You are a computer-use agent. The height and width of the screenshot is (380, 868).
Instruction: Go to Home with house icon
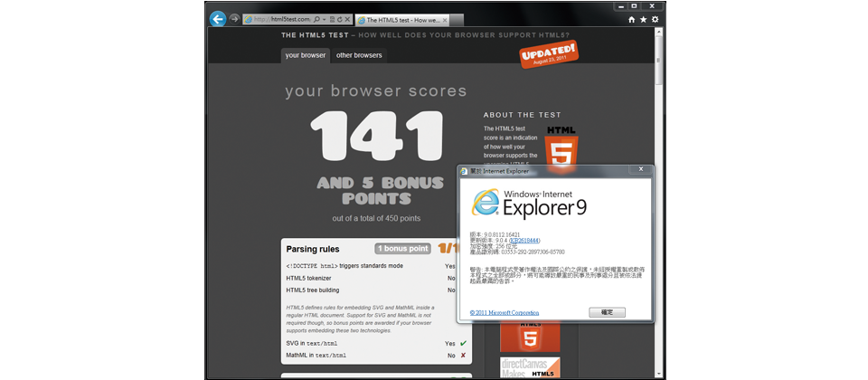point(632,19)
